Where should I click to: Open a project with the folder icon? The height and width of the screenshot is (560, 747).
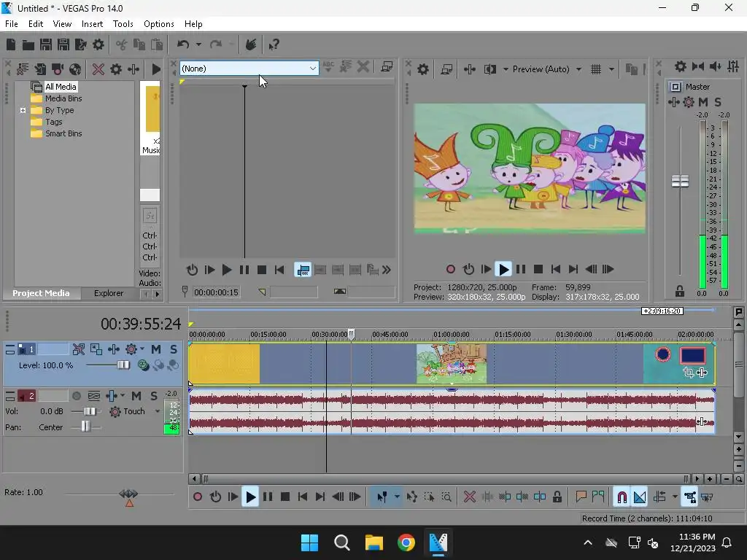[x=28, y=44]
